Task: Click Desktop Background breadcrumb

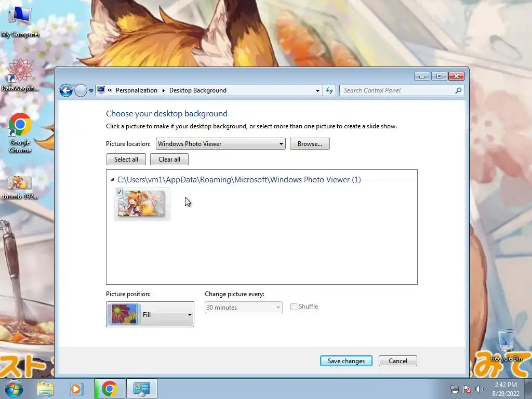Action: pos(198,90)
